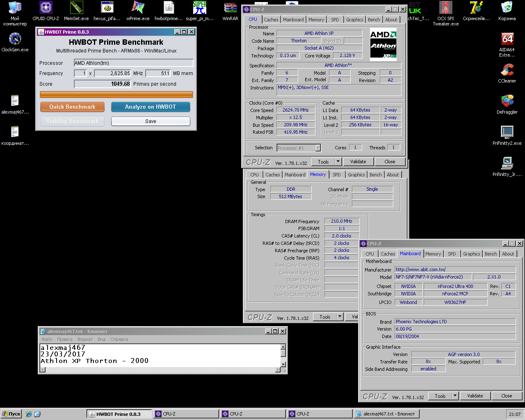Click the system clock showing 21:07
The height and width of the screenshot is (420, 525).
(x=515, y=414)
